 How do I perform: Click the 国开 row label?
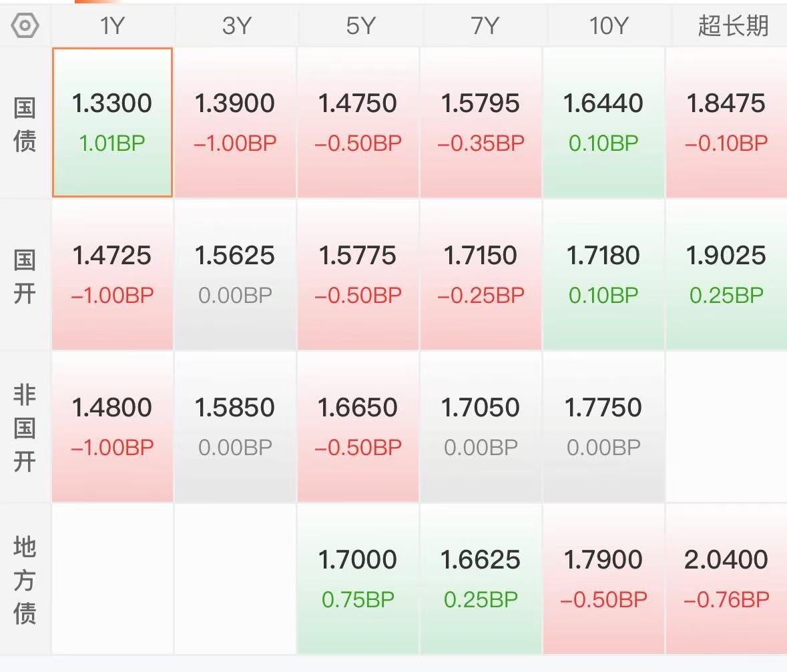(x=25, y=276)
